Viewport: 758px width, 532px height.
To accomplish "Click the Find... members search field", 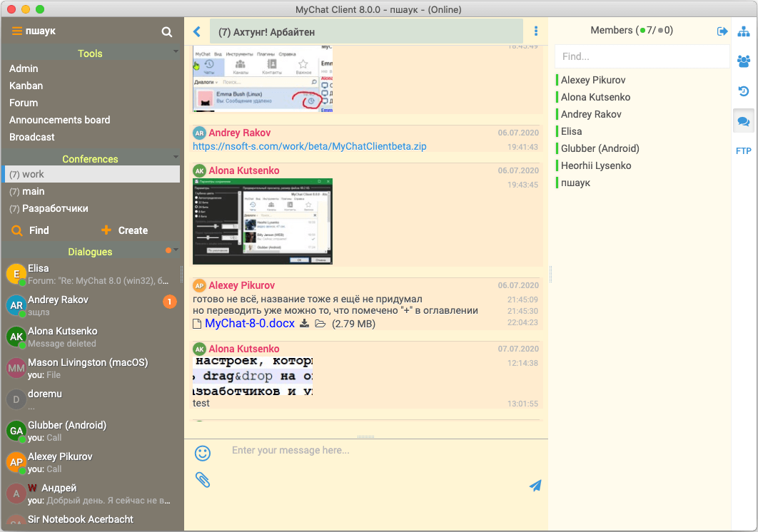I will coord(642,56).
